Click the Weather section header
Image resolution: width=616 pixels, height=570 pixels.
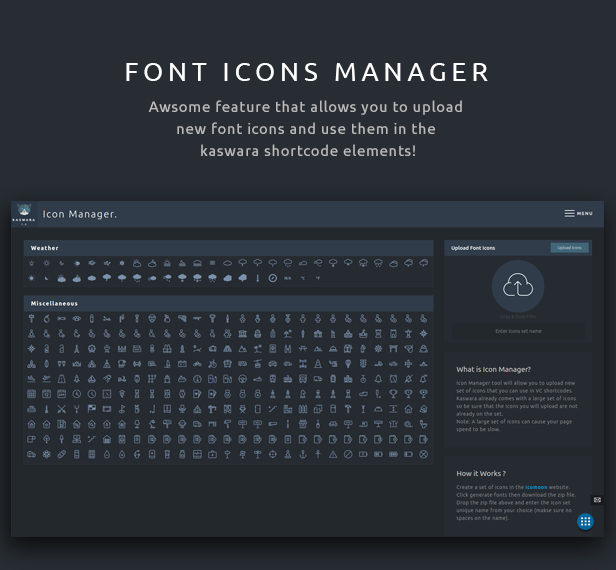pyautogui.click(x=228, y=248)
